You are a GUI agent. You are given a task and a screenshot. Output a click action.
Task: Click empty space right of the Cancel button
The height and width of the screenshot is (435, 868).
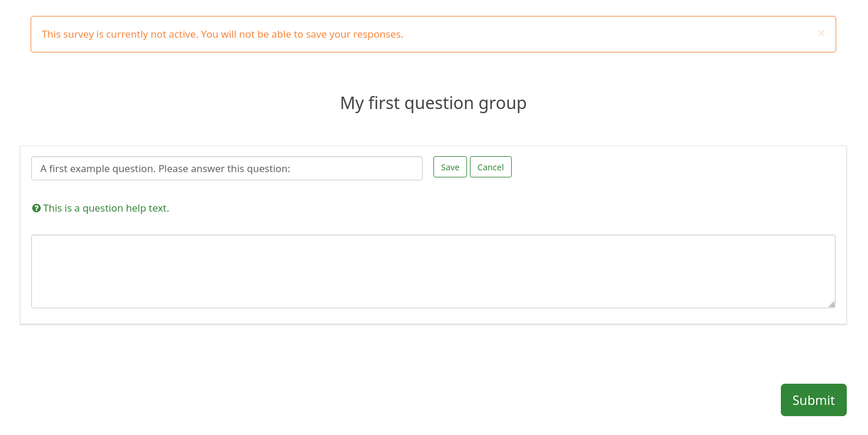click(648, 167)
